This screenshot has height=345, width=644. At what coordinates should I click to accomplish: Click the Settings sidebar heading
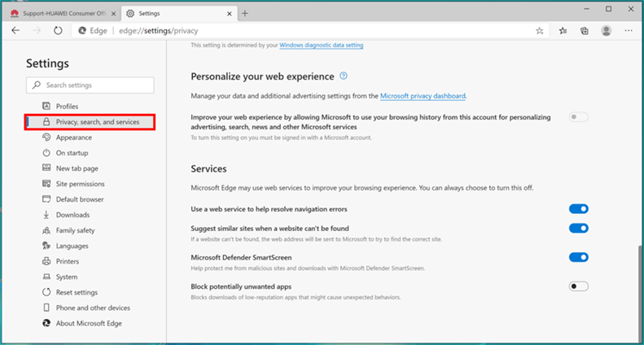47,63
